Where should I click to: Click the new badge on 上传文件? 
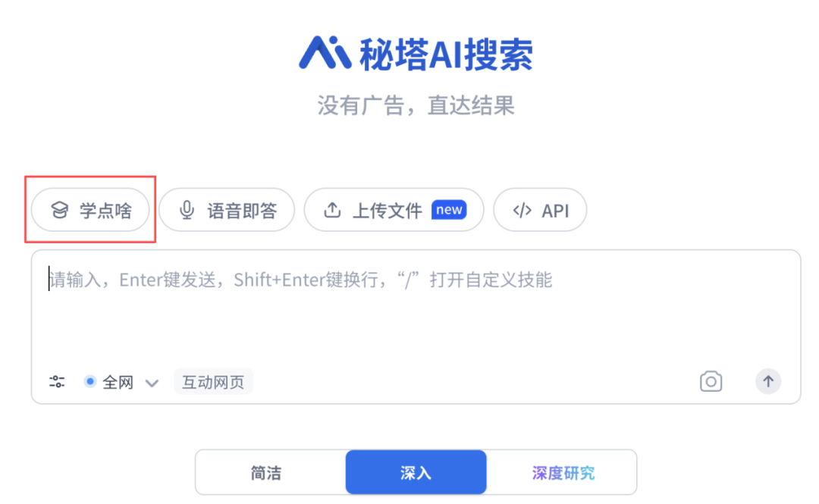pos(449,209)
